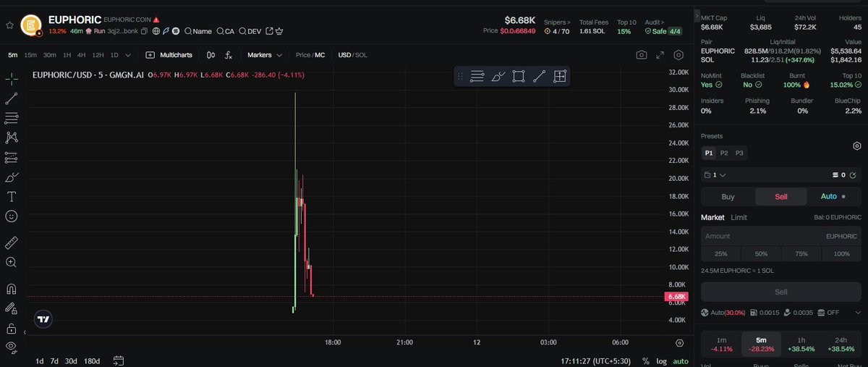Expand more chart intervals chevron

129,55
